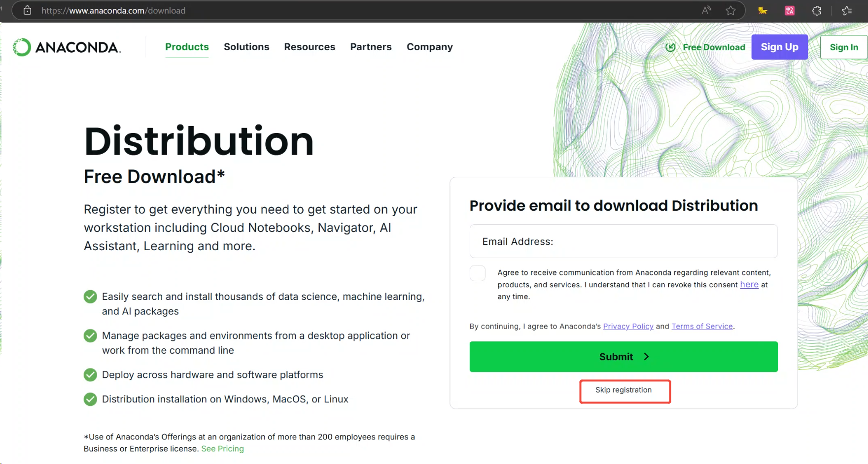Tick the communication consent checkbox
Screen dimensions: 868x464
coord(478,273)
